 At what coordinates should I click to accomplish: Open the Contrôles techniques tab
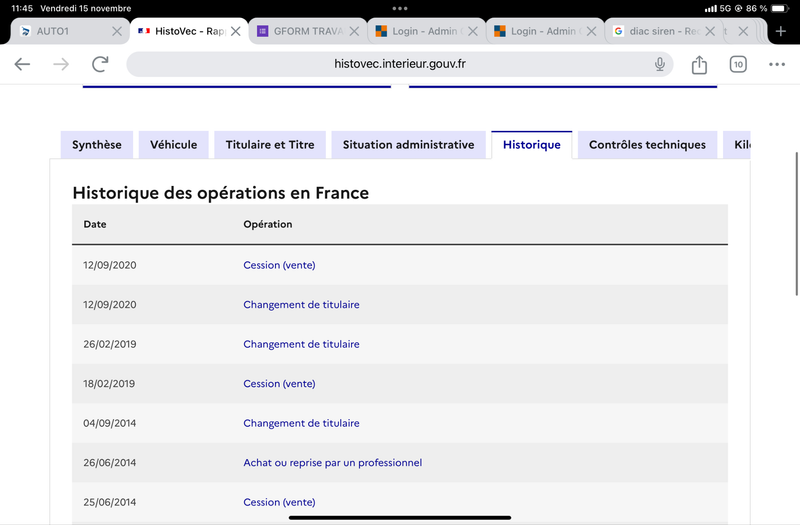tap(647, 145)
